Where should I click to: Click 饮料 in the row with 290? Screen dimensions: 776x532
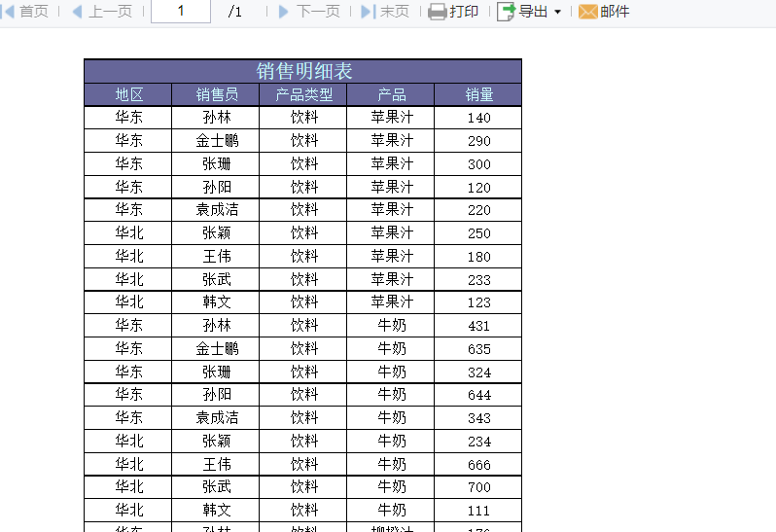(x=303, y=141)
